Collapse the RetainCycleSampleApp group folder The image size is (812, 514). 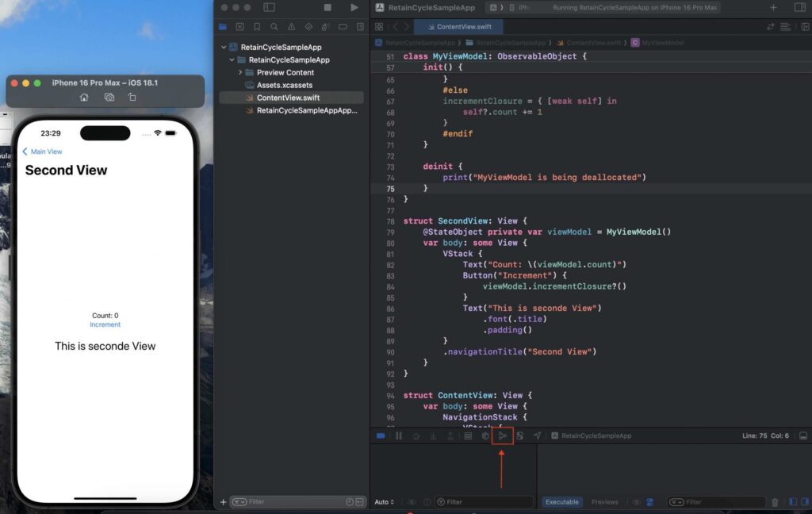232,60
